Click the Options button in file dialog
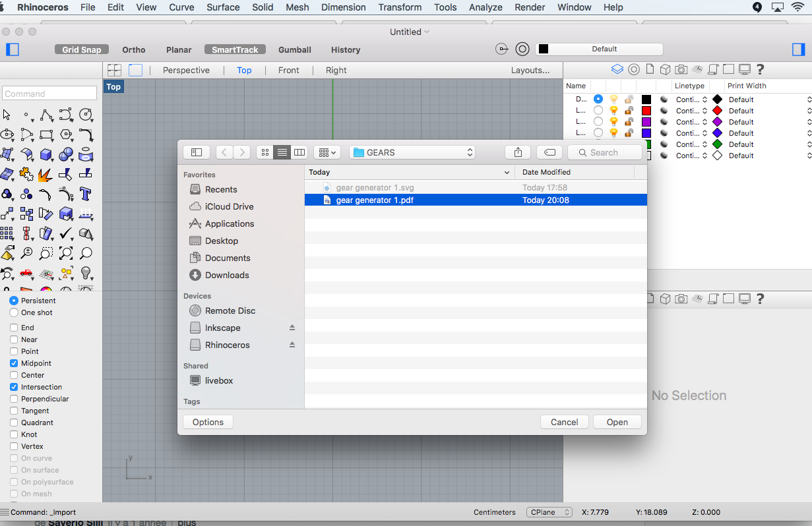This screenshot has width=812, height=526. pyautogui.click(x=208, y=422)
